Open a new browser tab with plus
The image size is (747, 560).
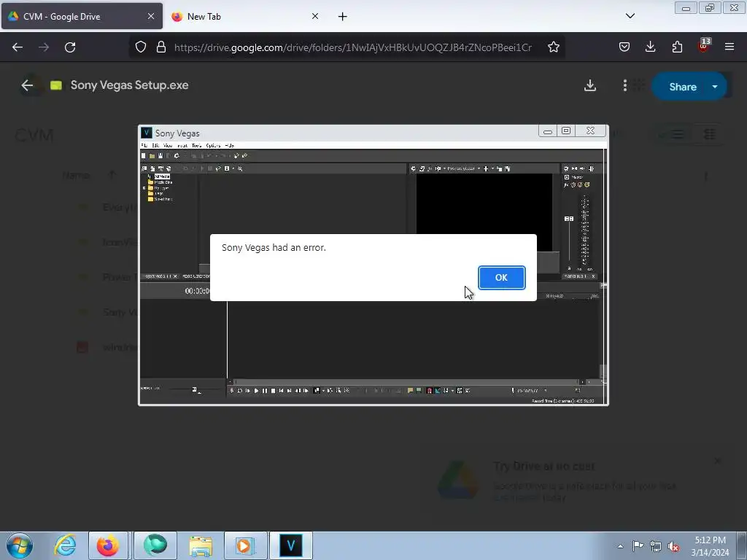click(x=343, y=17)
